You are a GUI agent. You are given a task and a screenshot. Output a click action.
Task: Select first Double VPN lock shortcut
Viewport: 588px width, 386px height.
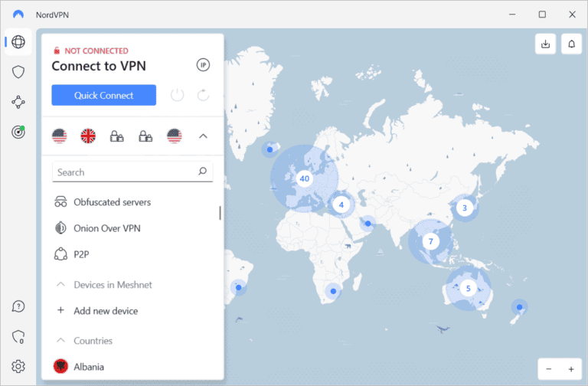[x=116, y=136]
